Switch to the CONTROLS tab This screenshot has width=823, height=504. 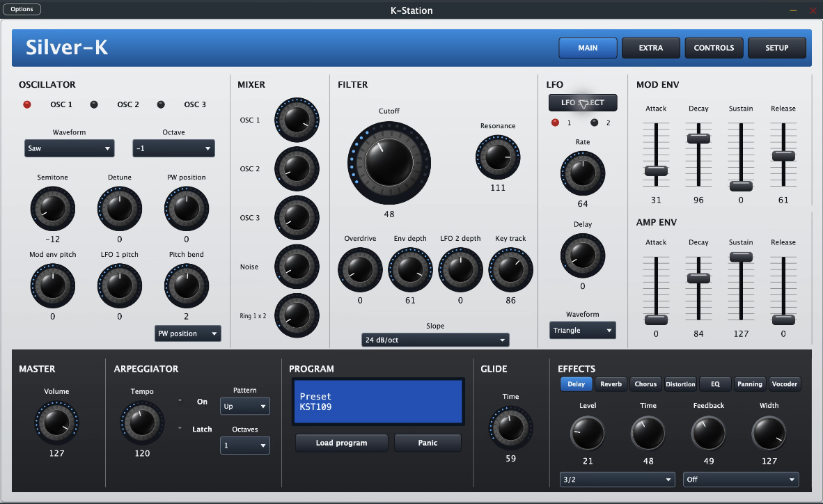pyautogui.click(x=714, y=48)
